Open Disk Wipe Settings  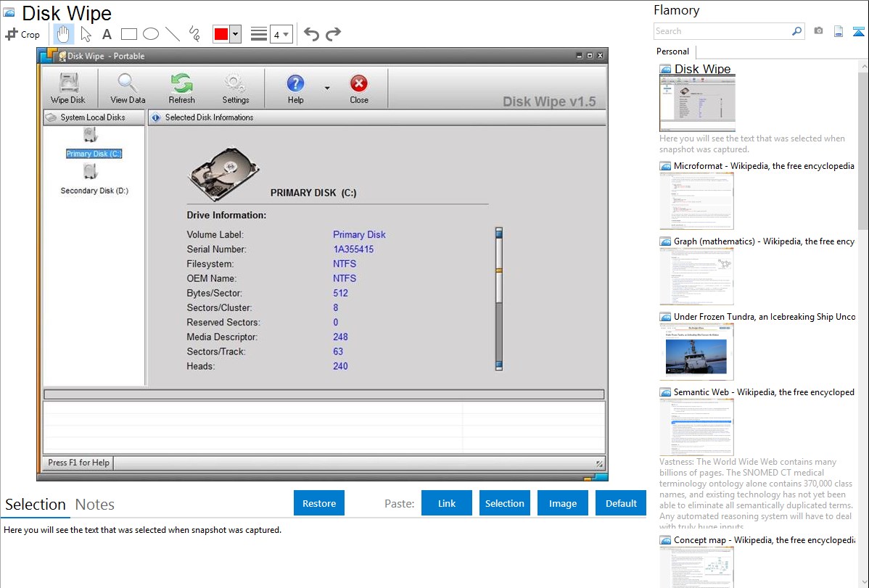pyautogui.click(x=236, y=88)
